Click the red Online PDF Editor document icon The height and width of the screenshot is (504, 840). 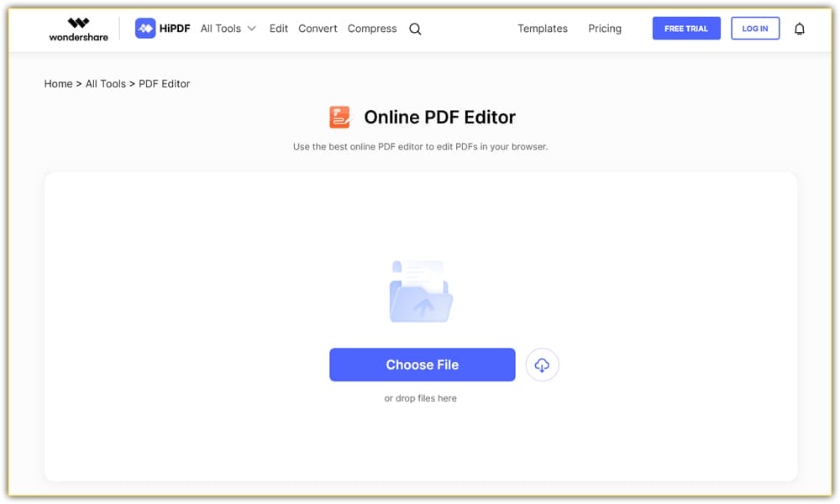click(339, 117)
